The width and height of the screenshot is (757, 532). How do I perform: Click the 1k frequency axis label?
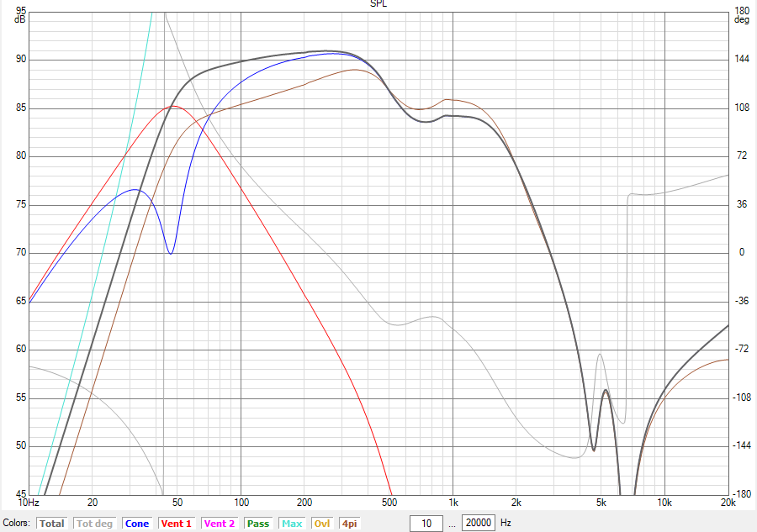click(x=453, y=503)
